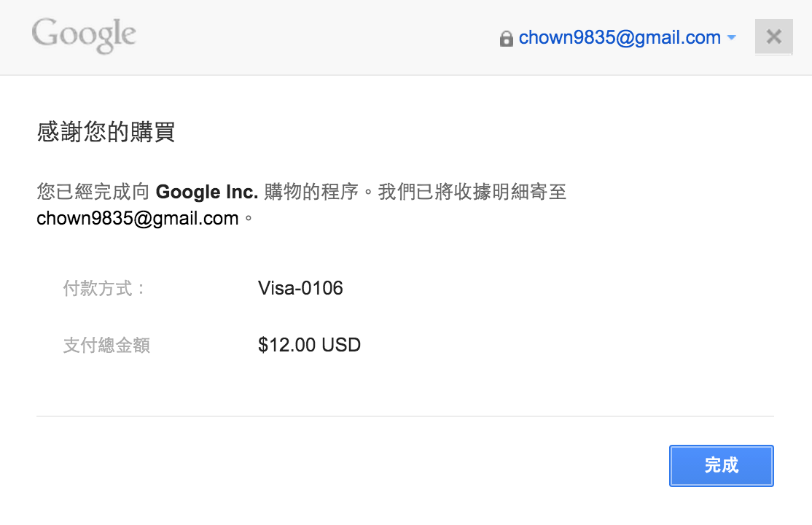Click the padlock secure icon
This screenshot has height=525, width=812.
point(506,39)
